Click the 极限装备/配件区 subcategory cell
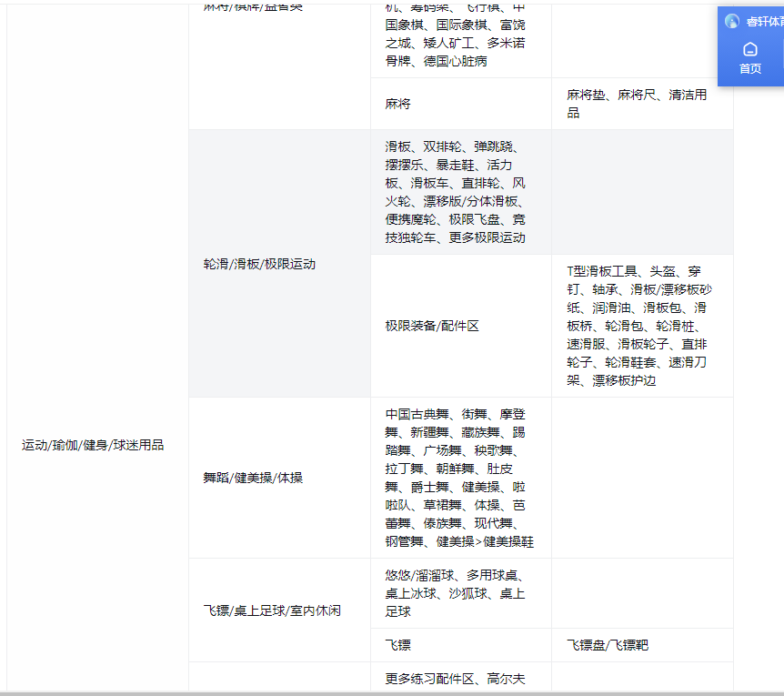The image size is (784, 696). coord(432,326)
